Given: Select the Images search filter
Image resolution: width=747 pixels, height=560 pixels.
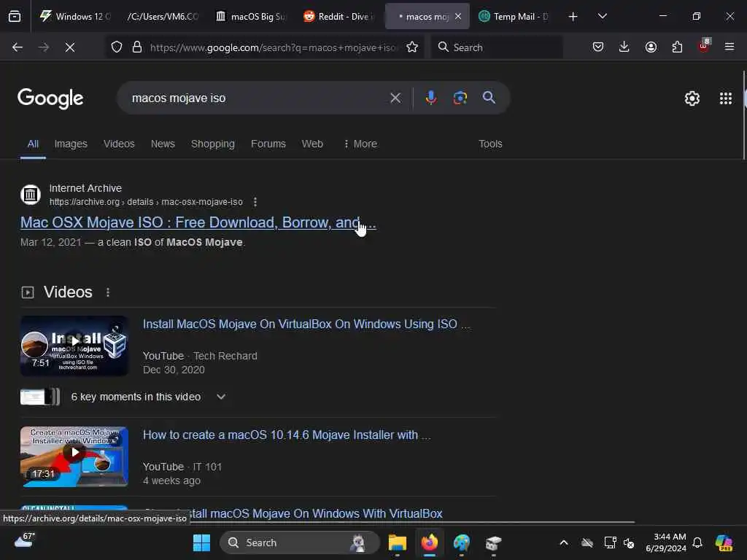Looking at the screenshot, I should (71, 144).
